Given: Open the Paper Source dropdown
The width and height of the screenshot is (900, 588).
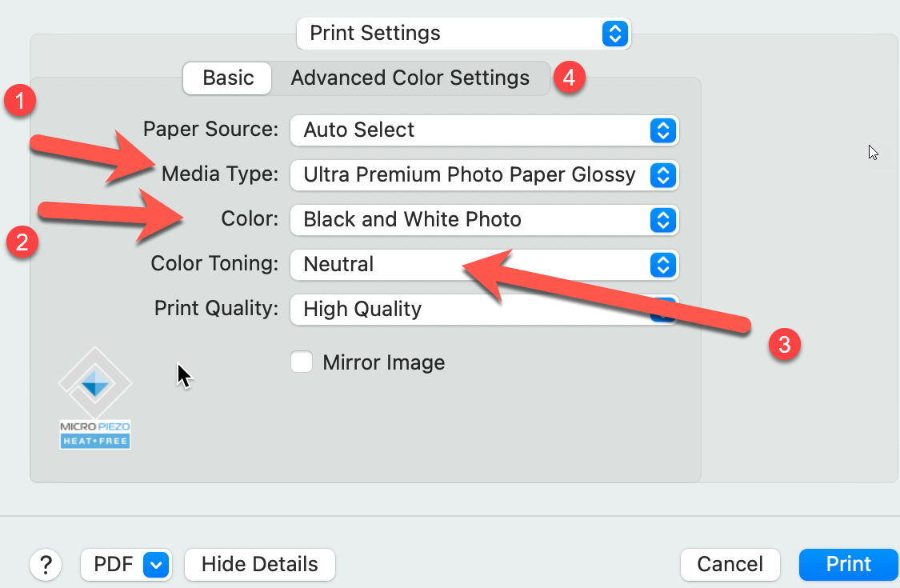Looking at the screenshot, I should coord(484,130).
